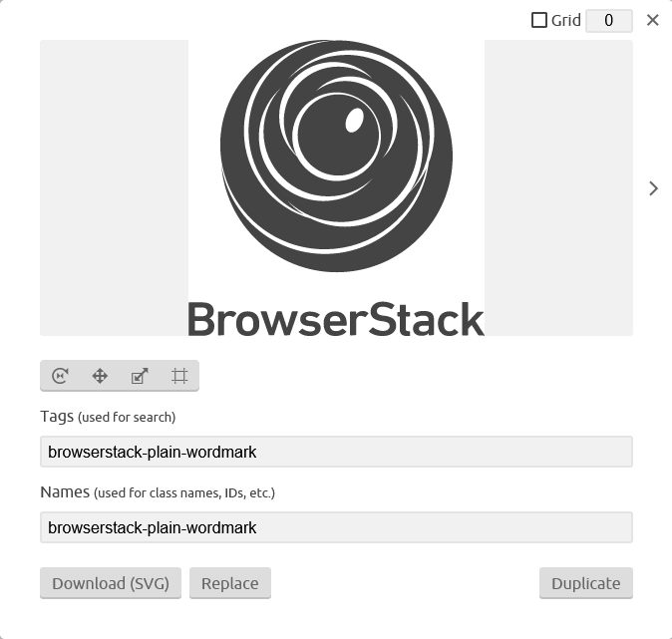The height and width of the screenshot is (639, 672).
Task: Enable the Grid checkbox
Action: [x=539, y=20]
